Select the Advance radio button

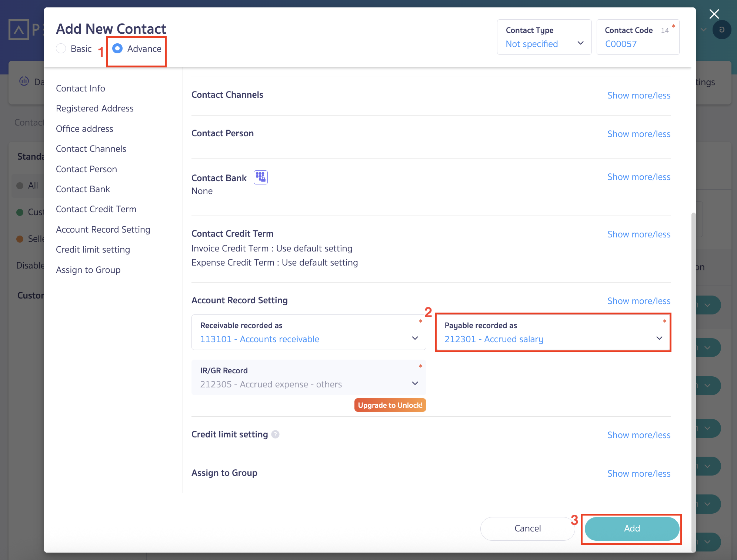(117, 48)
